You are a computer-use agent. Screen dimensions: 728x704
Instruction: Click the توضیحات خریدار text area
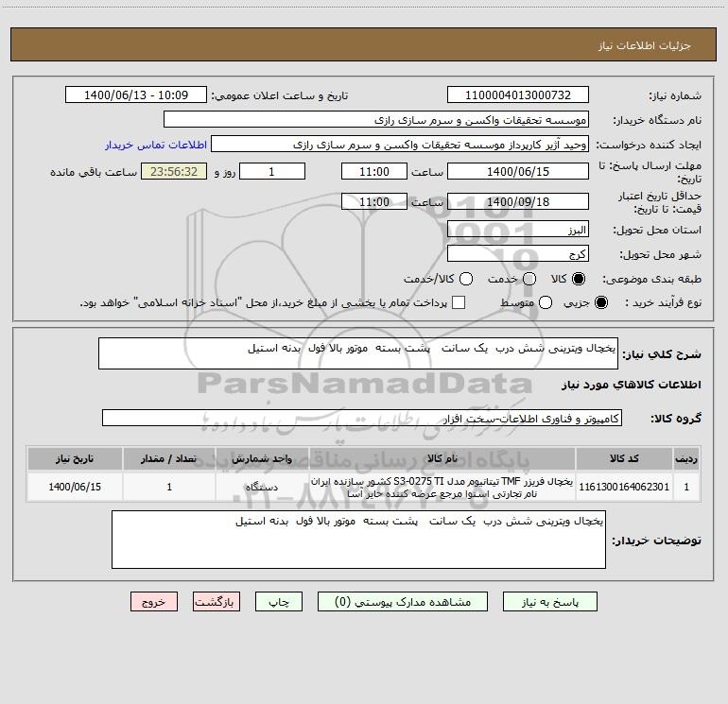coord(358,540)
